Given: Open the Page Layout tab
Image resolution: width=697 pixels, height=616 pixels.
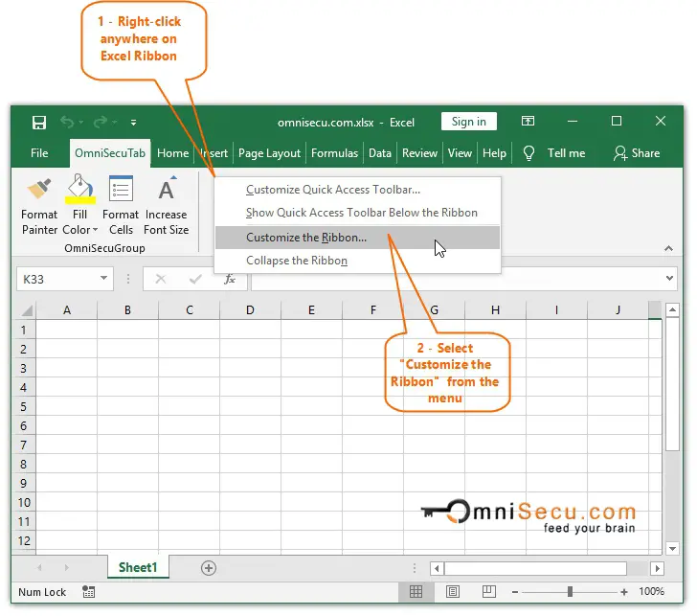Looking at the screenshot, I should (269, 153).
